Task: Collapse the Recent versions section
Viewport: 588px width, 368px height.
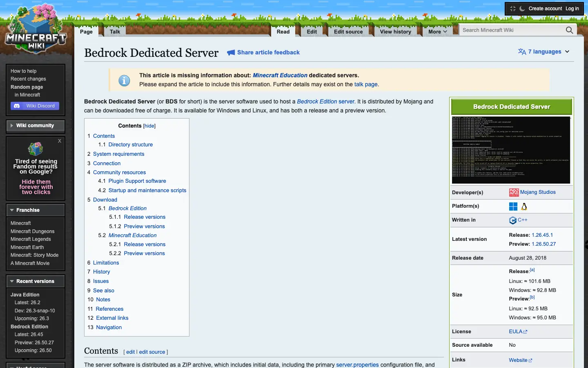Action: [x=36, y=281]
